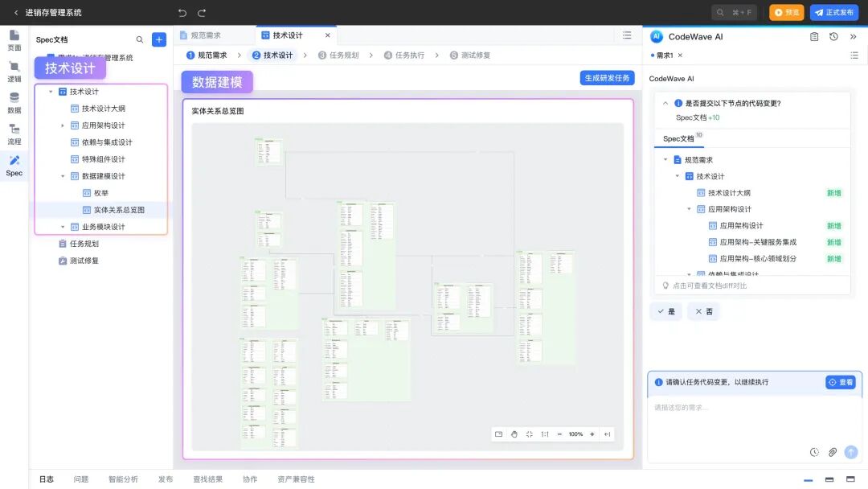Open the 查找结果 bottom tab
Image resolution: width=868 pixels, height=489 pixels.
pyautogui.click(x=207, y=479)
